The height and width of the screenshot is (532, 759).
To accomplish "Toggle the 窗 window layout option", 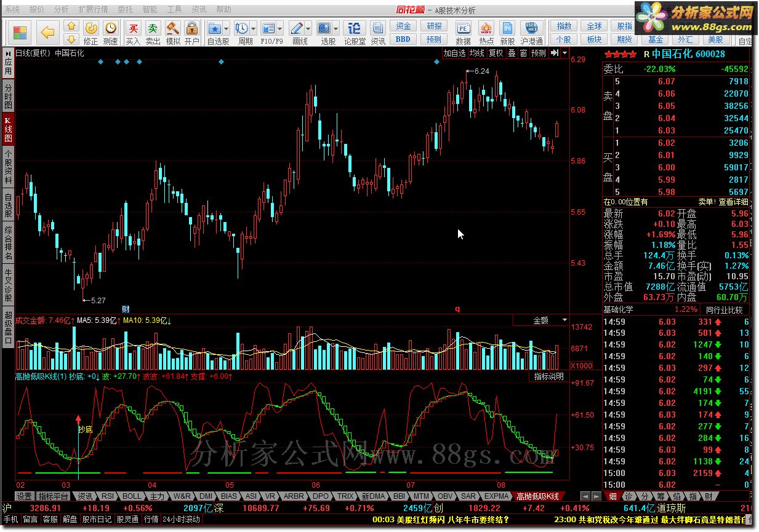I will click(x=523, y=54).
